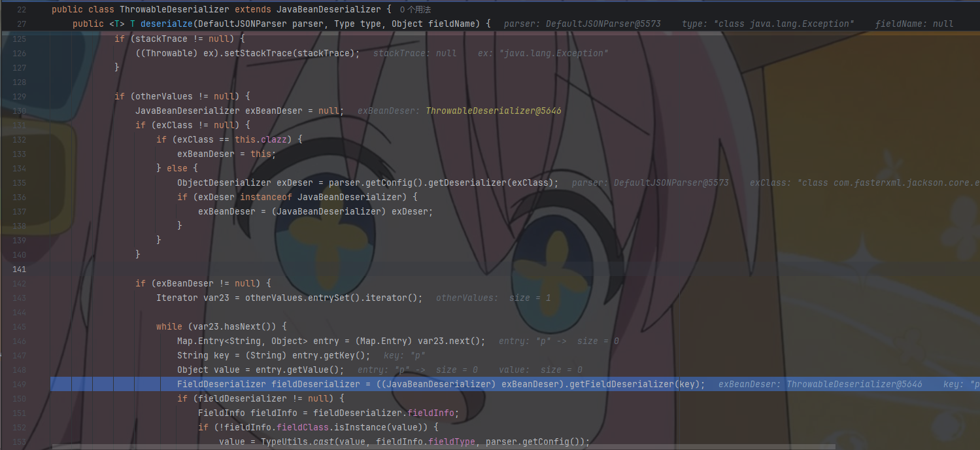The image size is (980, 450).
Task: Click 'String key = (String) entry.getKey();'
Action: pyautogui.click(x=274, y=355)
